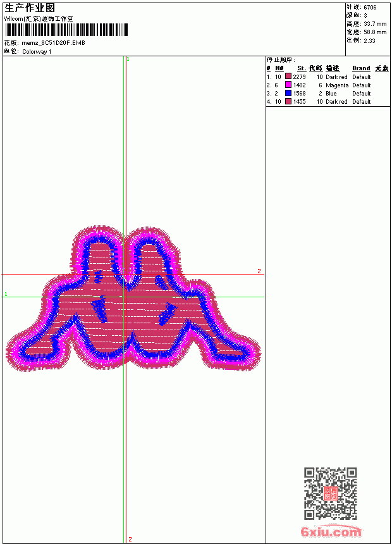Select the Wilcom(汇京) studio name text
392x544 pixels.
pyautogui.click(x=38, y=19)
